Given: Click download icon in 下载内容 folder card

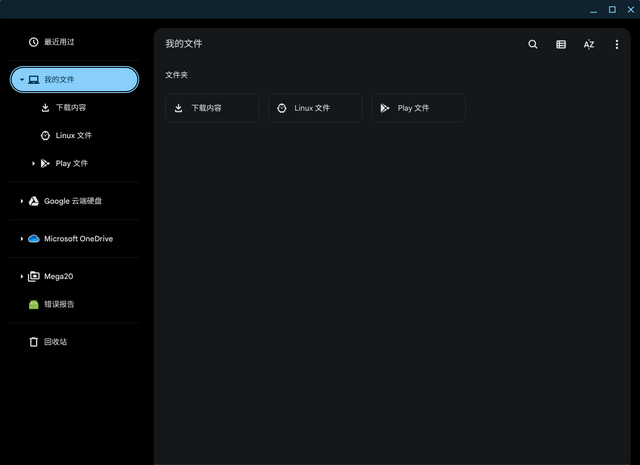Looking at the screenshot, I should 178,108.
